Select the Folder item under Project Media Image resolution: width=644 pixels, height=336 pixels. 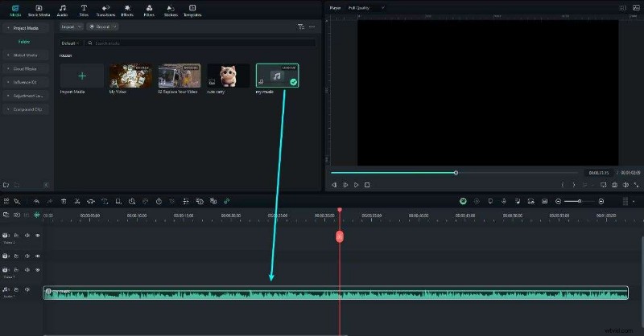coord(24,42)
